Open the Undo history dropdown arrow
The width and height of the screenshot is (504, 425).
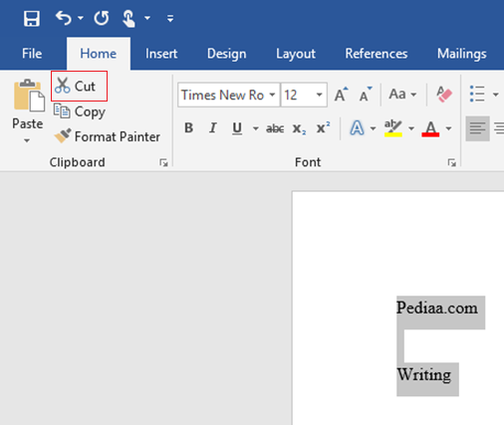81,18
